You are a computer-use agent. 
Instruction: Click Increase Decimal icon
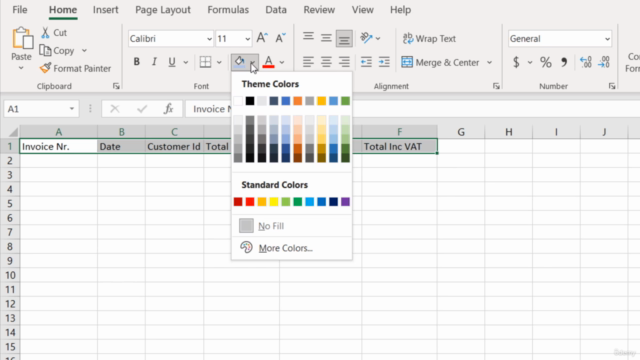click(x=585, y=62)
